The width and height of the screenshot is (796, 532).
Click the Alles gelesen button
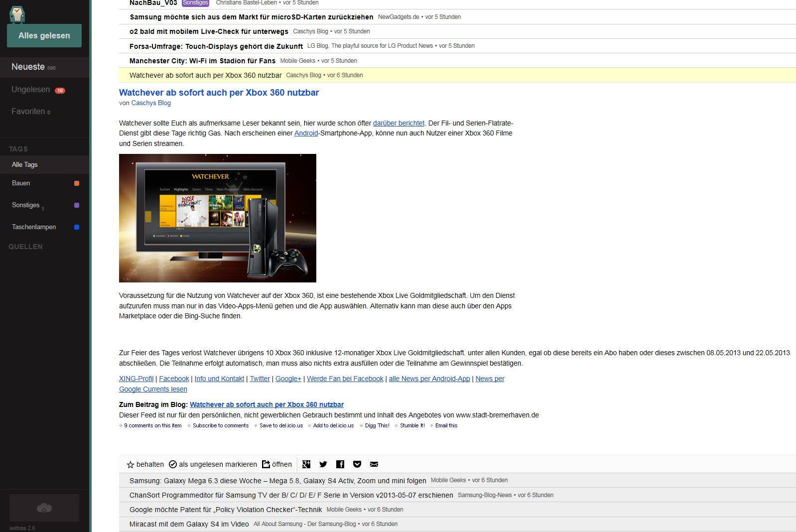pos(44,35)
